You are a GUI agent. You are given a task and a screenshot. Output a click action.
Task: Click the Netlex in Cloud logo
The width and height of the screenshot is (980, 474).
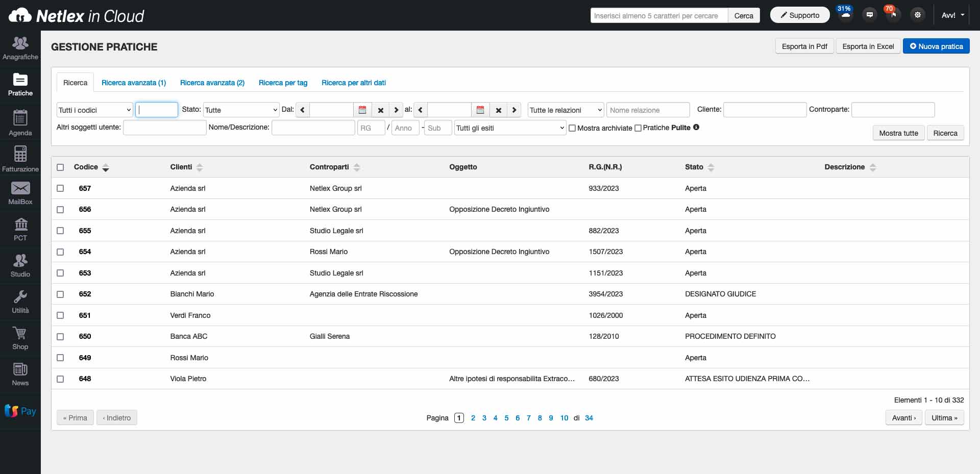coord(77,16)
